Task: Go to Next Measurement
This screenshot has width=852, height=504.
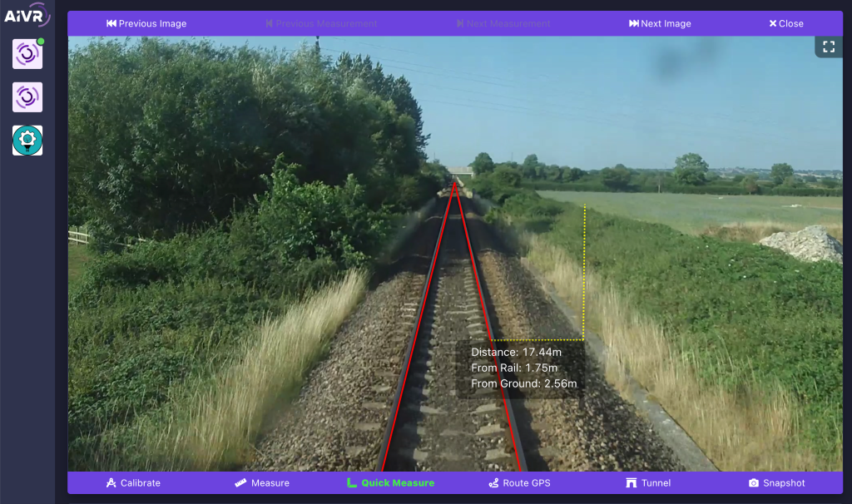Action: (x=503, y=23)
